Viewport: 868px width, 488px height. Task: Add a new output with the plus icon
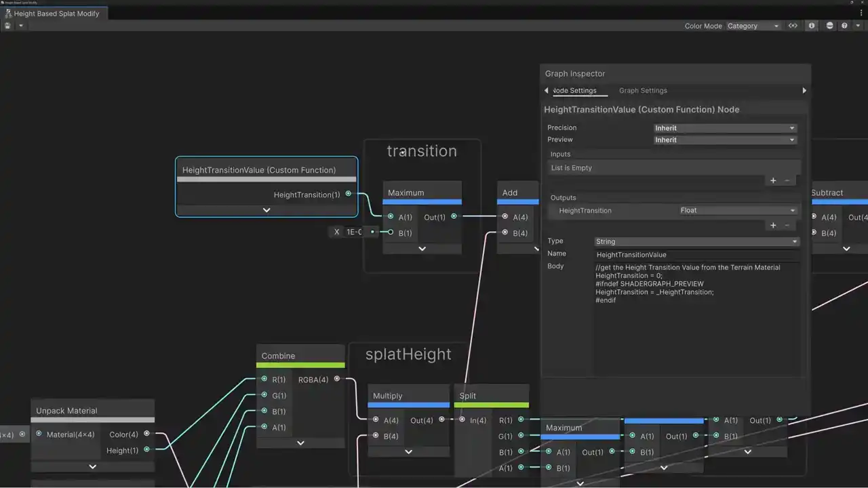tap(773, 225)
